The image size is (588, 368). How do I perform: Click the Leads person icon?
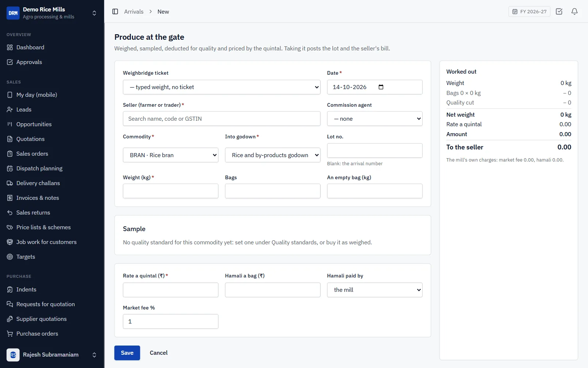click(x=10, y=110)
